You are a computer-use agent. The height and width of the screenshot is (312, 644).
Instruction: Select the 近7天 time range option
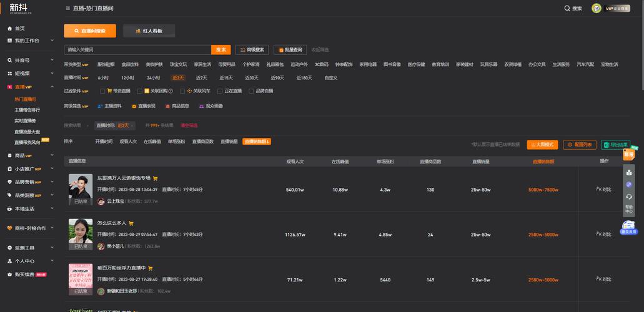pos(201,78)
